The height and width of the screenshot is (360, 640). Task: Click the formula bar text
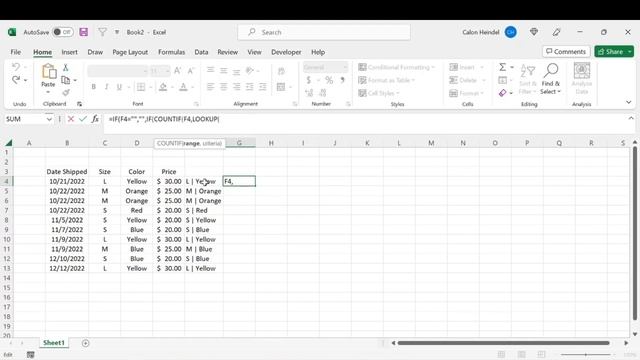(x=164, y=119)
